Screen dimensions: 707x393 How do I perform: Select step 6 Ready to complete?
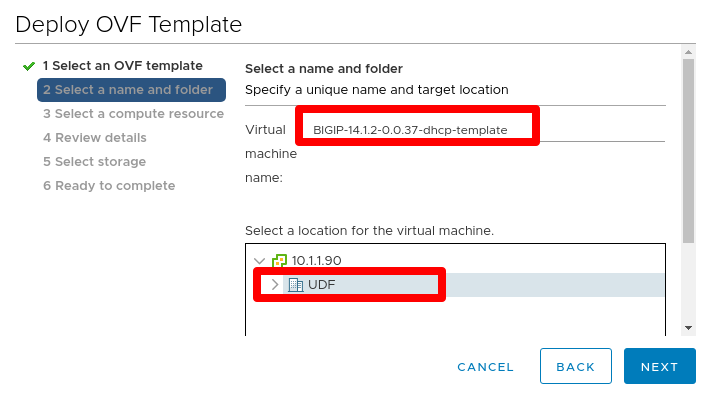(109, 185)
